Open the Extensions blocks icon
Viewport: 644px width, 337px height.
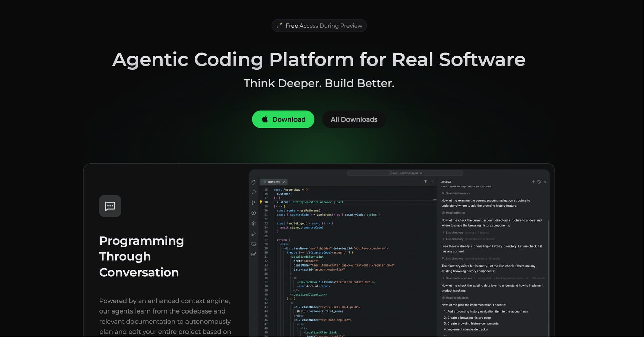click(253, 254)
